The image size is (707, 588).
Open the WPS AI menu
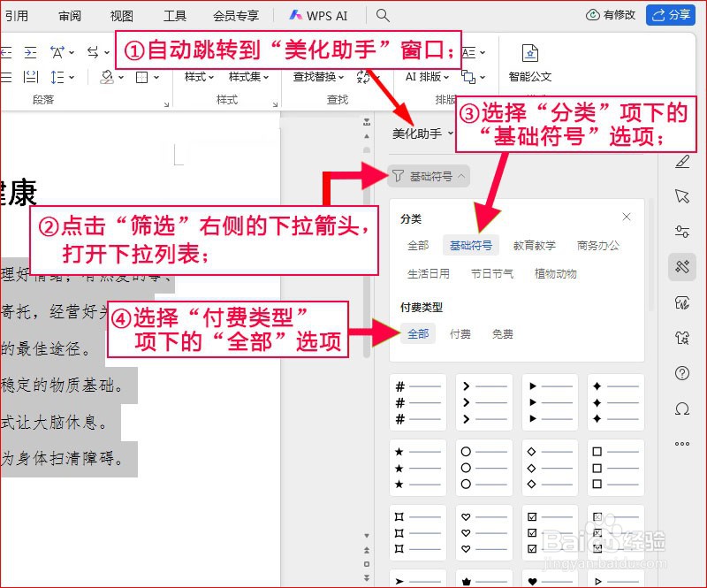click(318, 14)
